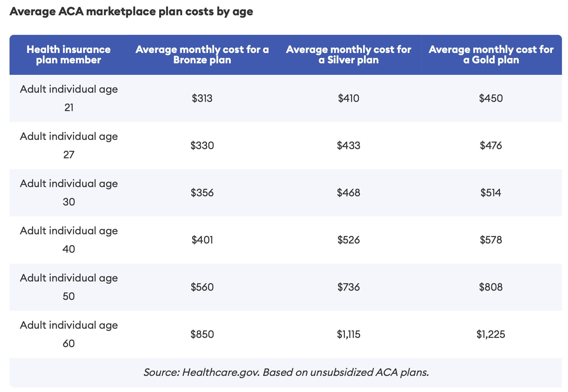This screenshot has width=568, height=392.
Task: Click the $736 Silver cost cell
Action: point(348,287)
